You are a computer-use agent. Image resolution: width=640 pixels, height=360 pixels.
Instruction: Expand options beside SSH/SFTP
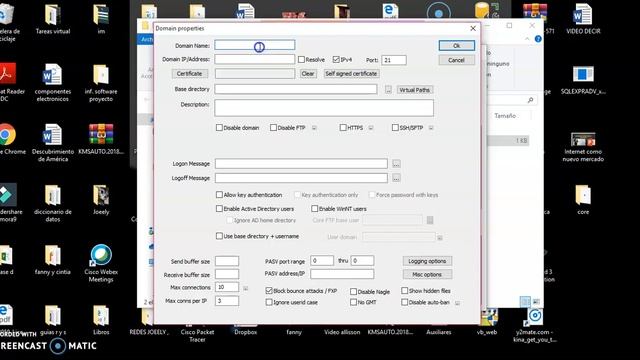tap(431, 128)
